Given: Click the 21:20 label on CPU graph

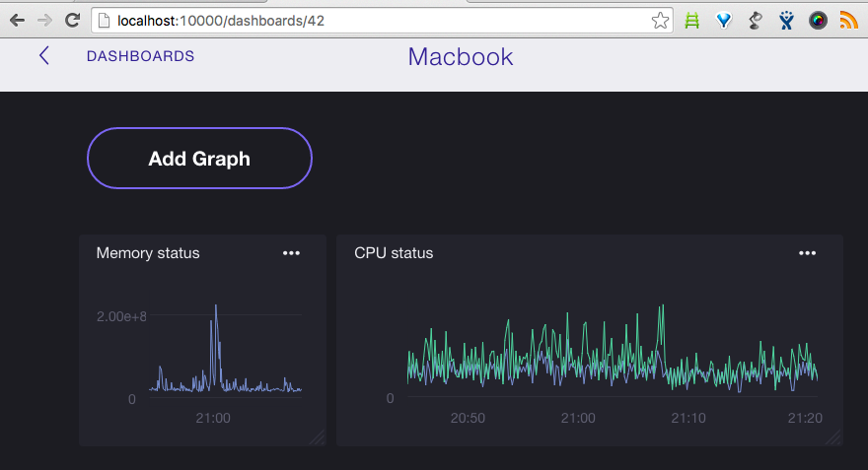Looking at the screenshot, I should [x=805, y=418].
